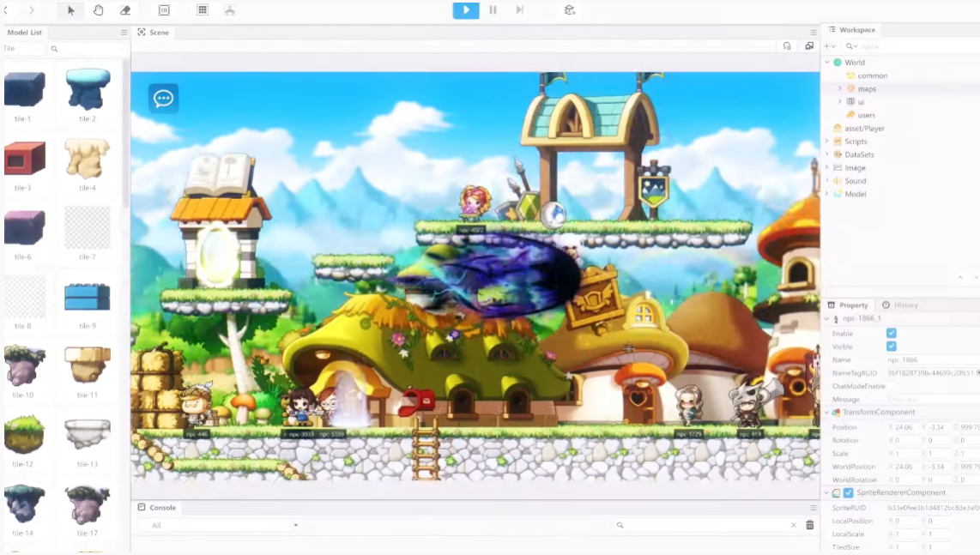Select the Console tab
This screenshot has width=980, height=555.
[157, 508]
